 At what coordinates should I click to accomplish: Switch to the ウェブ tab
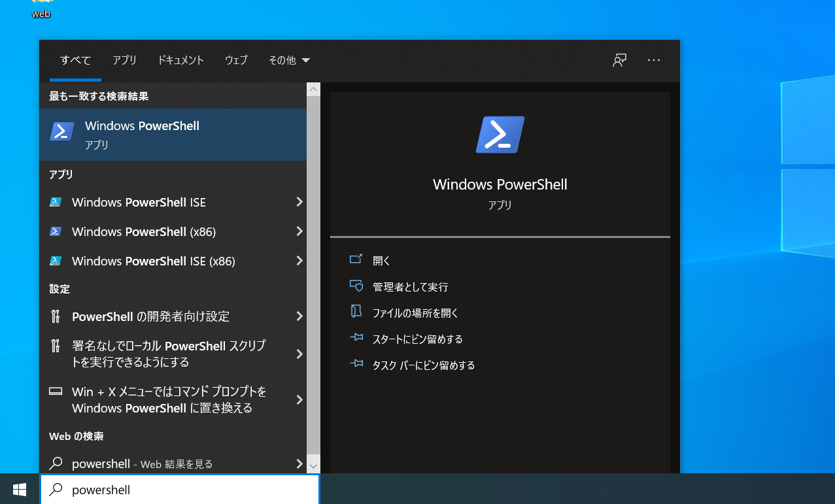pos(236,60)
